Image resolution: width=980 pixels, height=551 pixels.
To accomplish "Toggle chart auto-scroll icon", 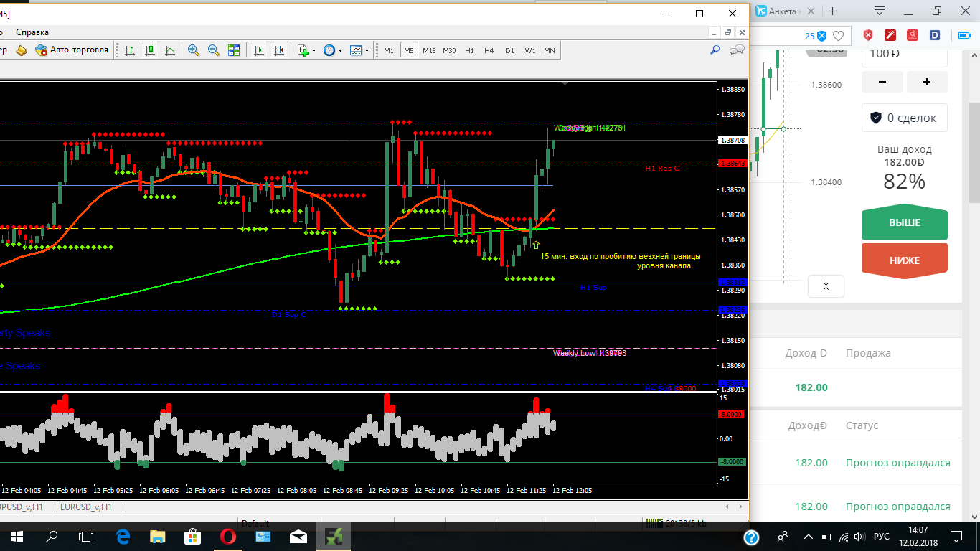I will tap(259, 50).
